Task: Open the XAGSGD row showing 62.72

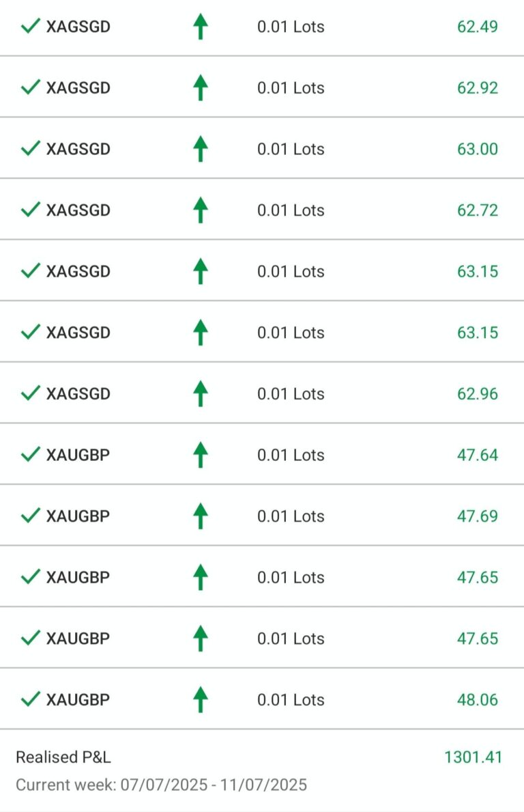Action: pyautogui.click(x=262, y=209)
